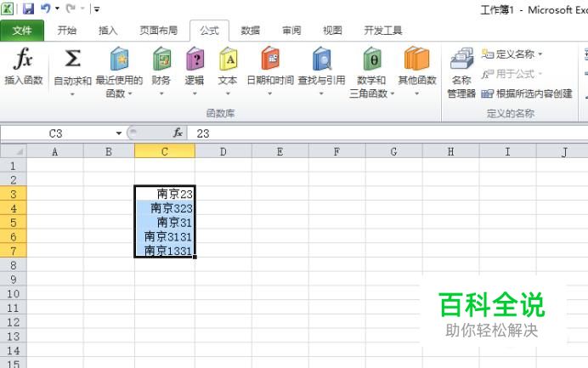
Task: Click the Name Box showing C3
Action: tap(56, 133)
